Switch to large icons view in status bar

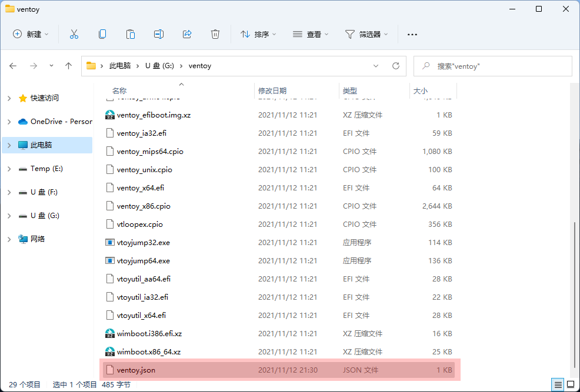(x=569, y=384)
